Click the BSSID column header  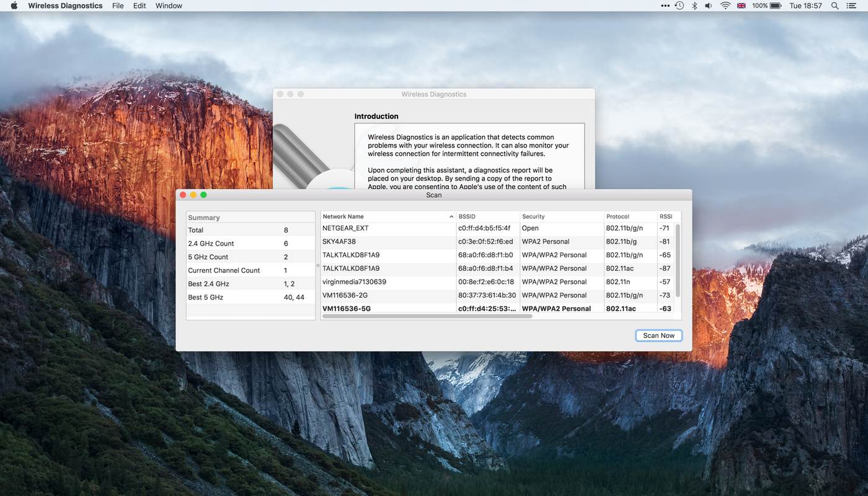pyautogui.click(x=488, y=216)
